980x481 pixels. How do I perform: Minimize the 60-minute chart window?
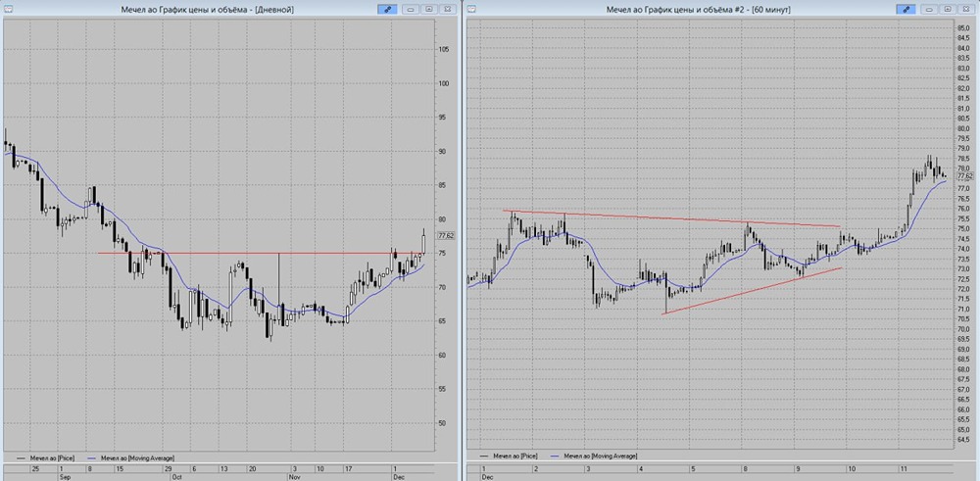[x=929, y=9]
